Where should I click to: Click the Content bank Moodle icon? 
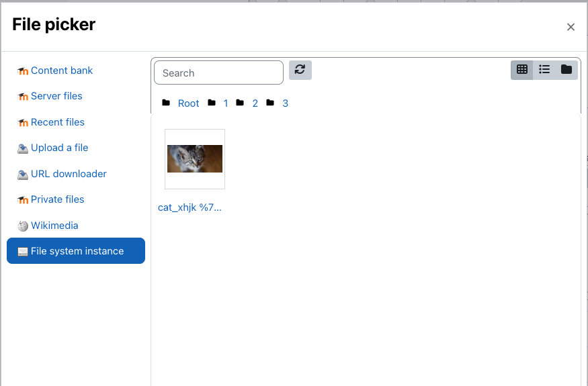pyautogui.click(x=23, y=71)
